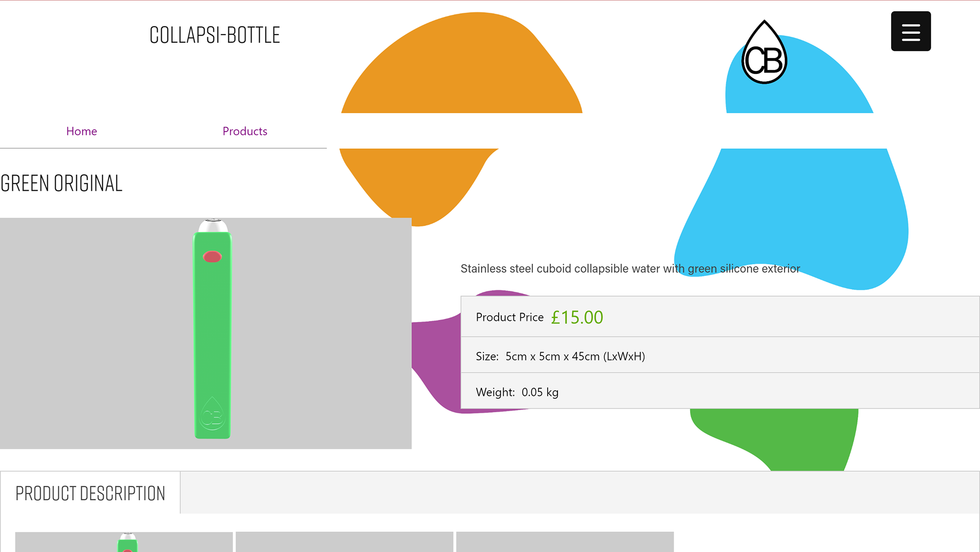
Task: Open the Products navigation link
Action: 244,131
